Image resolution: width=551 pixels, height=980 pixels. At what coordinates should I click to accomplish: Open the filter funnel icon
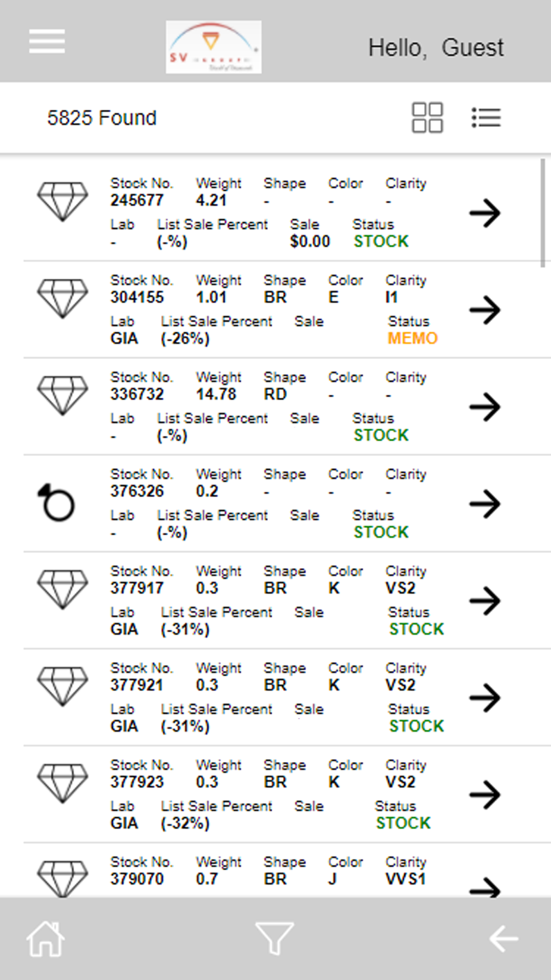(x=274, y=938)
